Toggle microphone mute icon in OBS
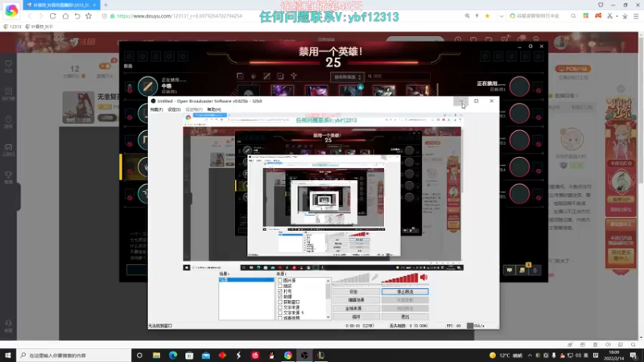 tap(375, 278)
